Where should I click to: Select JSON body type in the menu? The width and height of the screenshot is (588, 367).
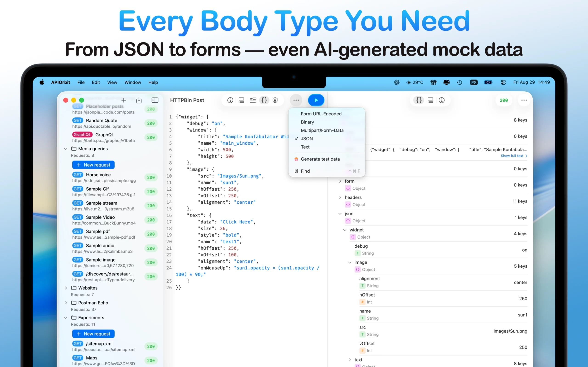(307, 139)
